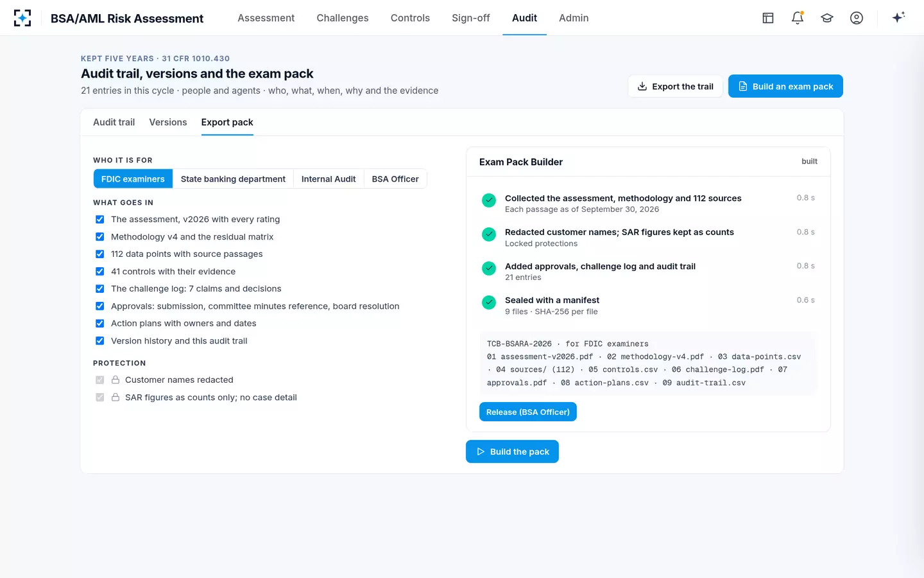Click Build an exam pack button
The height and width of the screenshot is (578, 924).
[x=785, y=87]
